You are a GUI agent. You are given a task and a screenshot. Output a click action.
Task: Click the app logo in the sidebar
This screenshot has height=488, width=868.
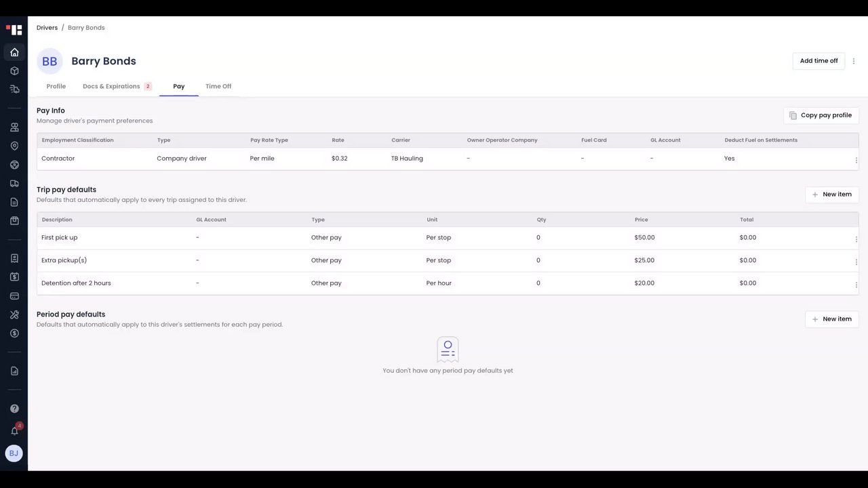click(14, 29)
